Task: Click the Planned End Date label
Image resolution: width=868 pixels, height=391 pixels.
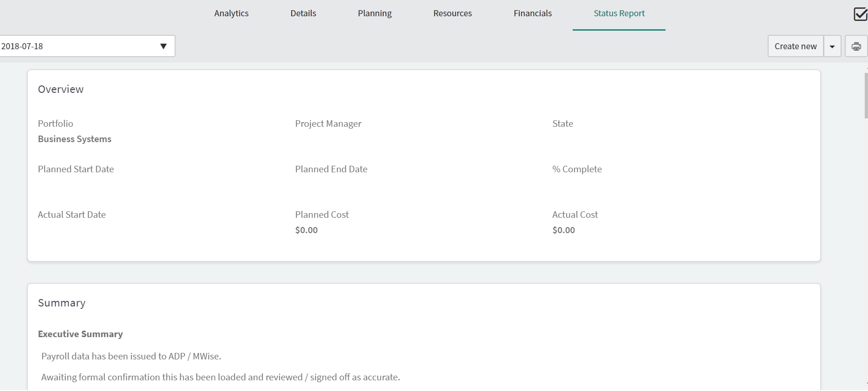Action: pyautogui.click(x=331, y=169)
